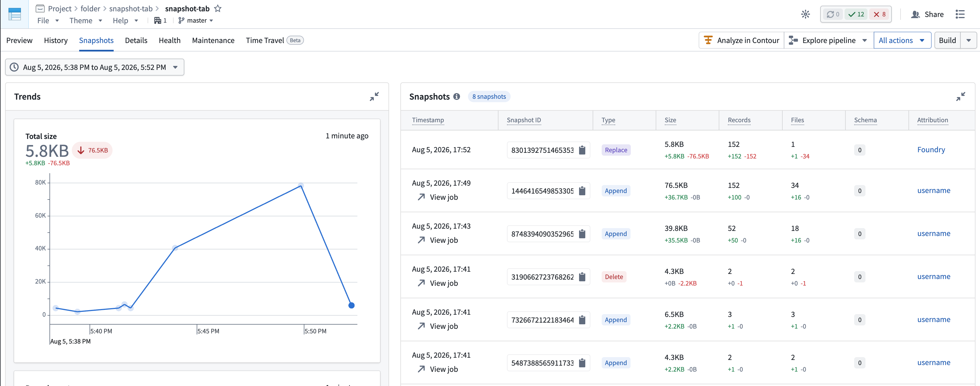This screenshot has width=980, height=386.
Task: Collapse the Snapshots panel
Action: point(960,97)
